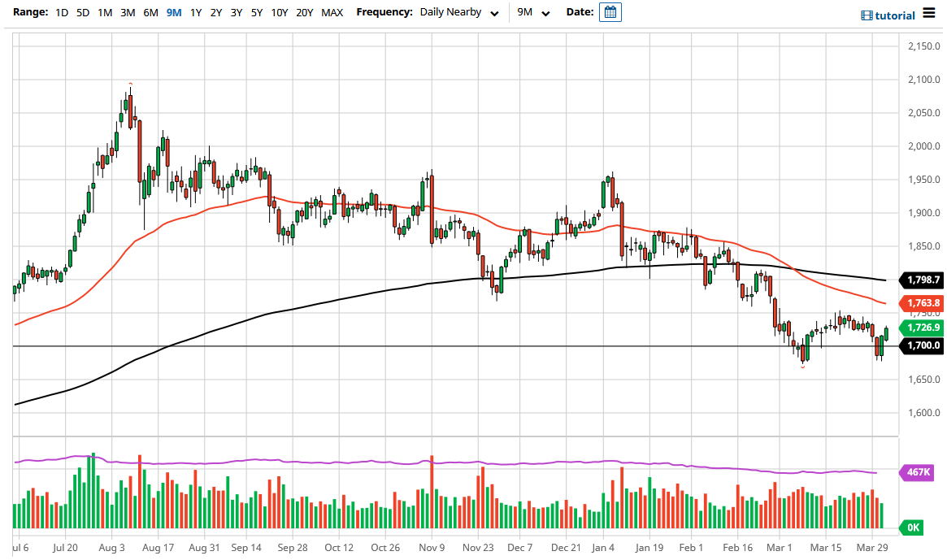Click the 2,100.0 price axis value
Viewport: 947px width, 560px height.
924,80
